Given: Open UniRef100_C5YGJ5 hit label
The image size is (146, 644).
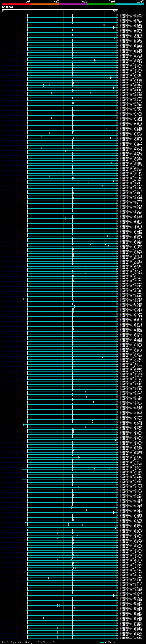Looking at the screenshot, I should (131, 271).
